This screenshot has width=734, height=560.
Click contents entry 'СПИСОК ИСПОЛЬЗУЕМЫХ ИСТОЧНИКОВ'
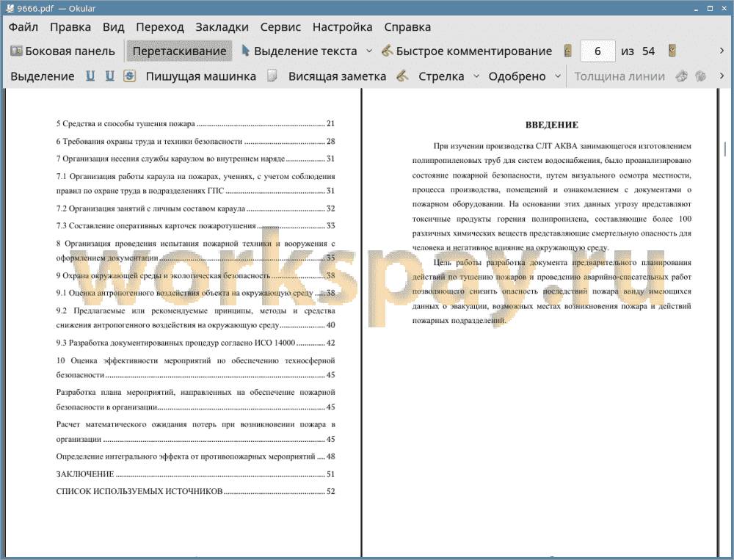tap(195, 491)
